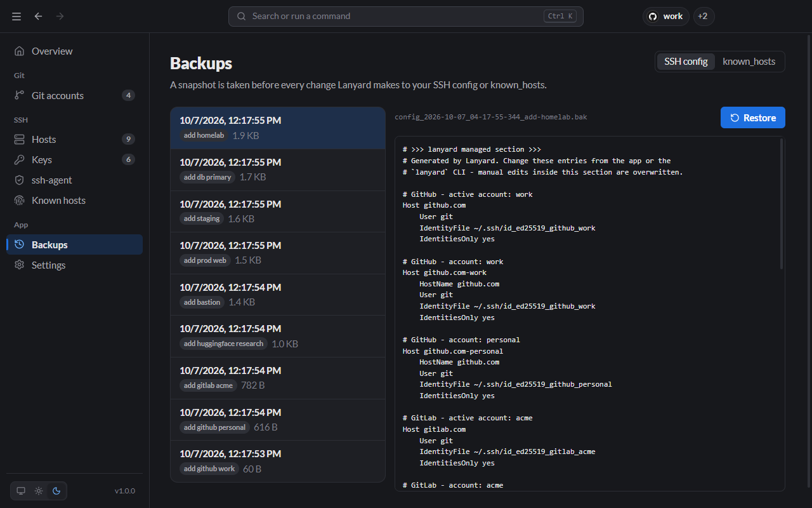Viewport: 812px width, 508px height.
Task: Click the ssh-agent shield icon
Action: click(x=20, y=180)
